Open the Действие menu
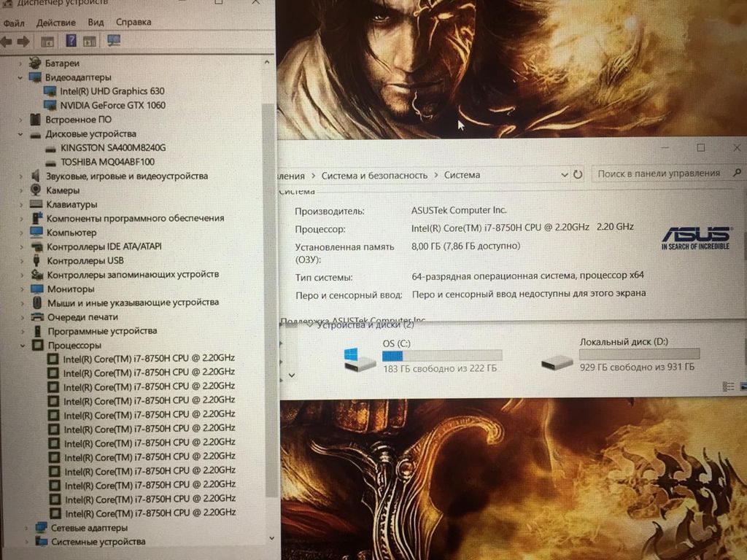This screenshot has width=747, height=560. [x=55, y=23]
